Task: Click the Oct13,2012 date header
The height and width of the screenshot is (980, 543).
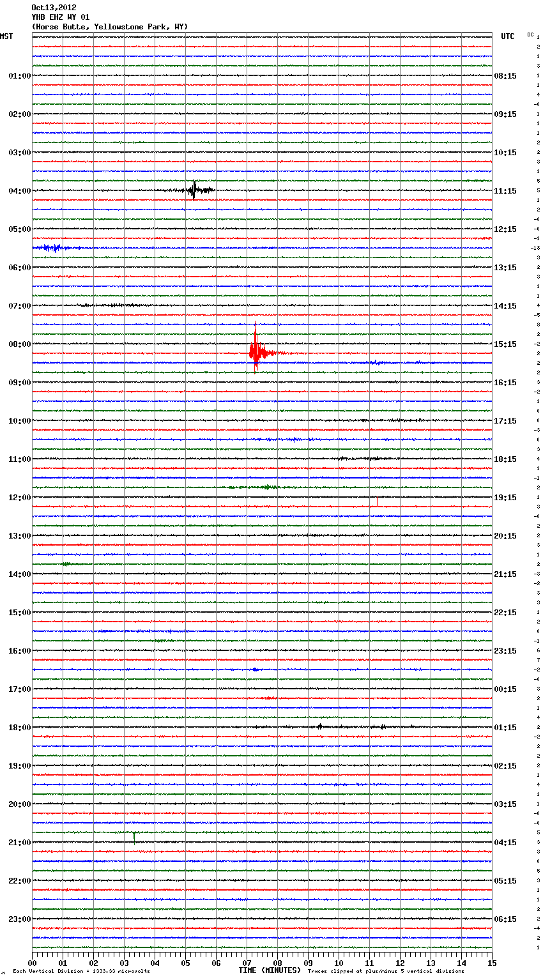Action: pos(54,8)
